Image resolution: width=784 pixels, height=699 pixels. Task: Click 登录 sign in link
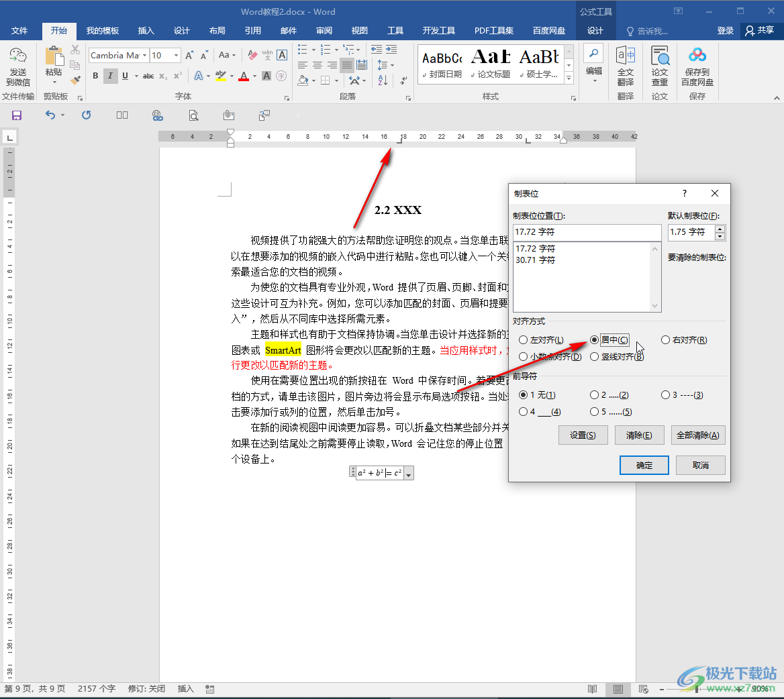[726, 31]
